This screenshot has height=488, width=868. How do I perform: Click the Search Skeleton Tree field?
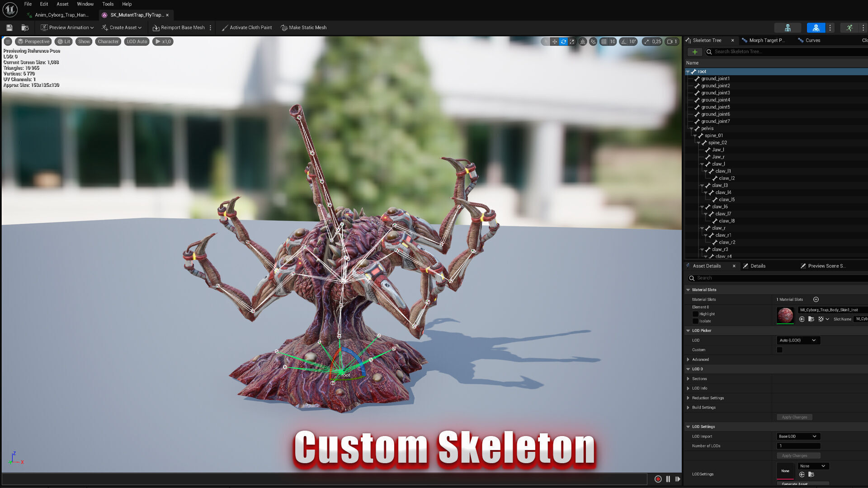tap(787, 52)
